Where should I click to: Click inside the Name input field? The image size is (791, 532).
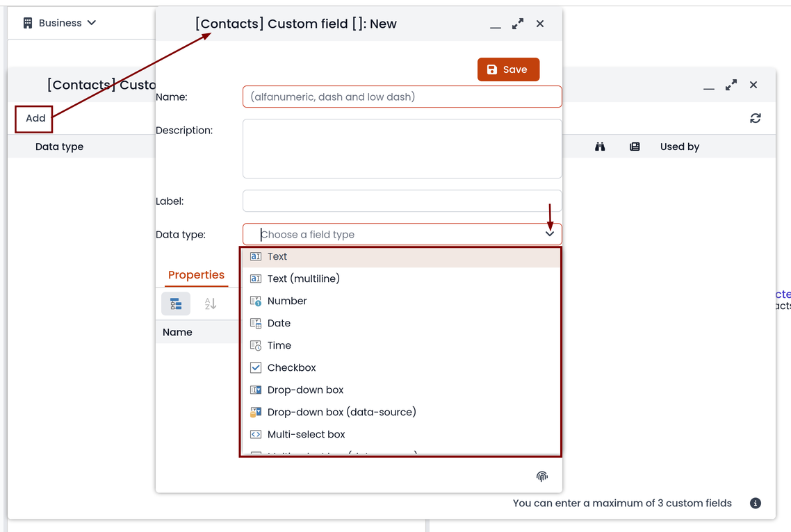402,97
